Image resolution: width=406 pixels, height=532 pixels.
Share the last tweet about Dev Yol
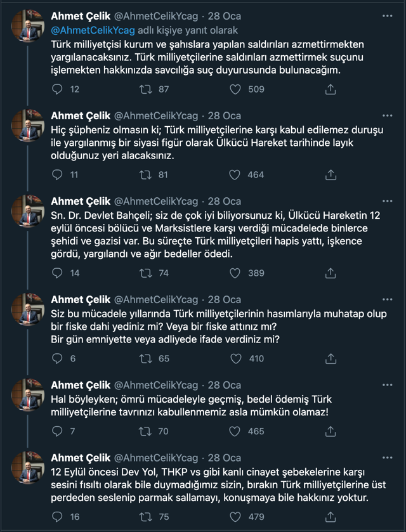click(x=329, y=517)
